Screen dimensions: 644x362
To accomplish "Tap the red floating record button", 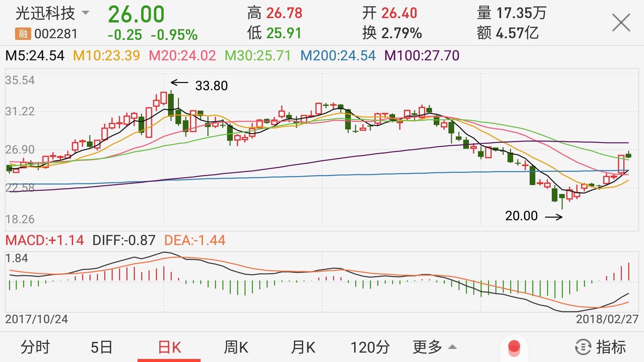I will pyautogui.click(x=514, y=348).
